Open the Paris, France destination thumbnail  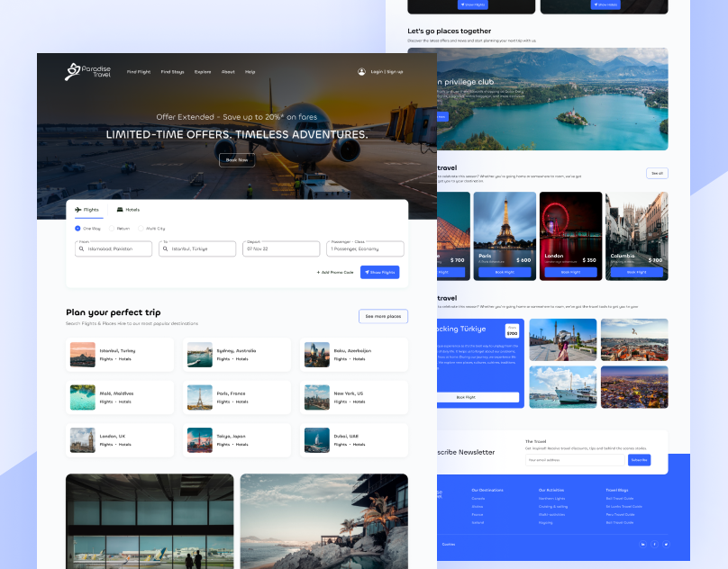pyautogui.click(x=200, y=397)
